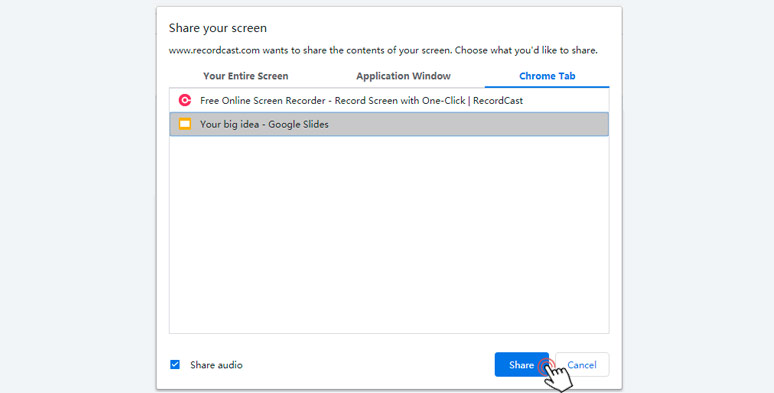Uncheck the Share audio checkbox

pos(175,365)
